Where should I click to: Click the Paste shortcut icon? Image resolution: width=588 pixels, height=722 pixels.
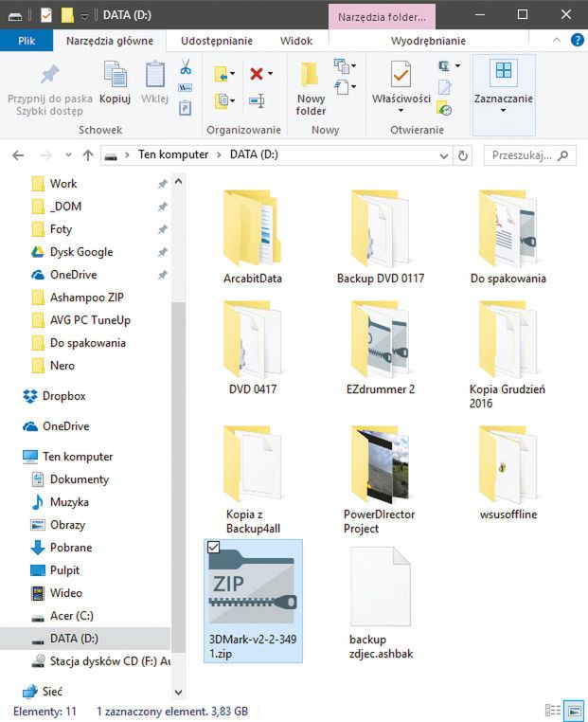[x=185, y=108]
